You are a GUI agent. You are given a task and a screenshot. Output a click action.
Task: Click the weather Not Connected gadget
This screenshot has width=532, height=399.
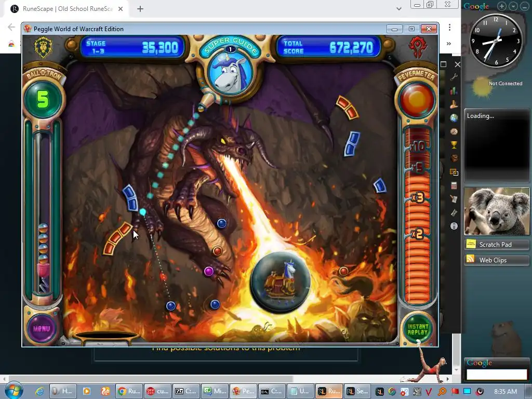pos(496,85)
